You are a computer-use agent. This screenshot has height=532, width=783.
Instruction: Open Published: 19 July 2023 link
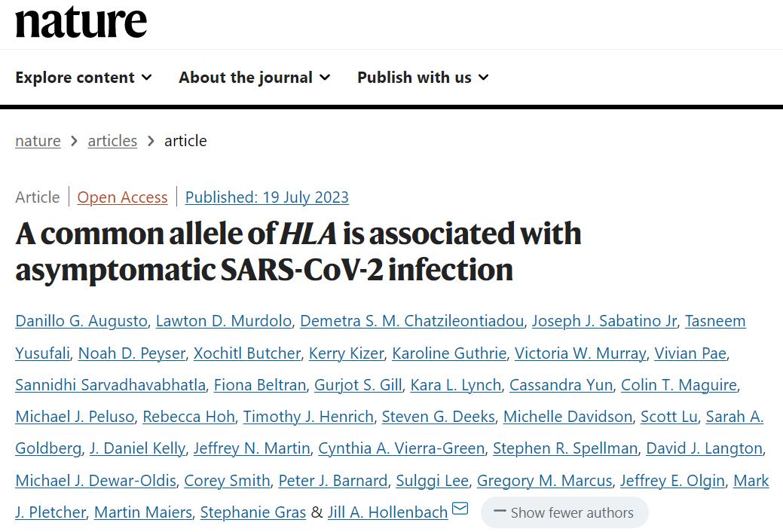click(267, 197)
